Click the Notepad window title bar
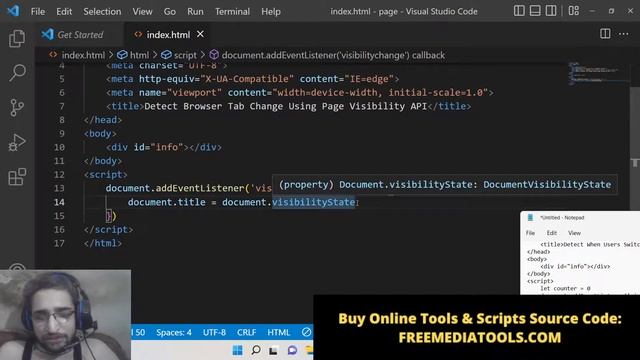640x360 pixels. coord(580,218)
